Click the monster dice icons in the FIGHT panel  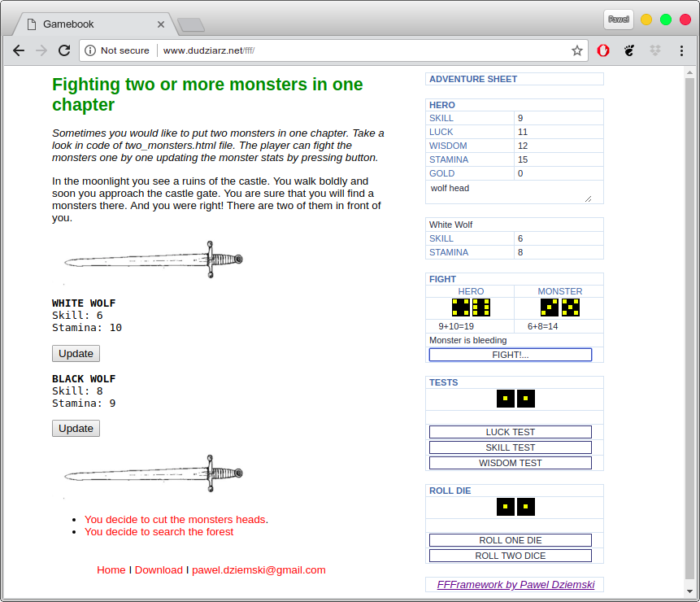tap(559, 308)
